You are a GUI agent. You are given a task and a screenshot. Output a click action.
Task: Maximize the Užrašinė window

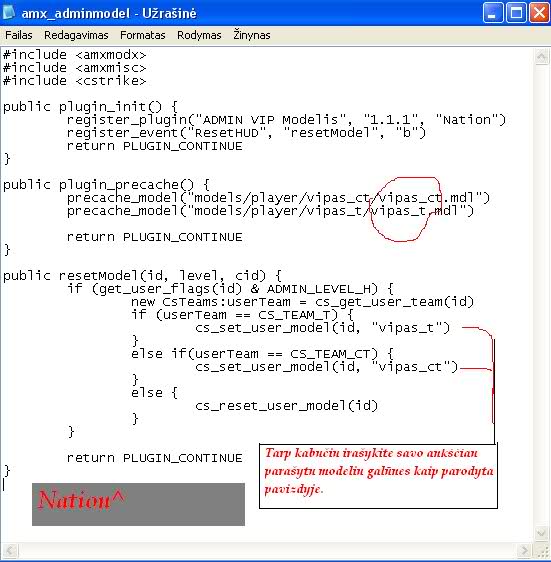click(x=516, y=13)
